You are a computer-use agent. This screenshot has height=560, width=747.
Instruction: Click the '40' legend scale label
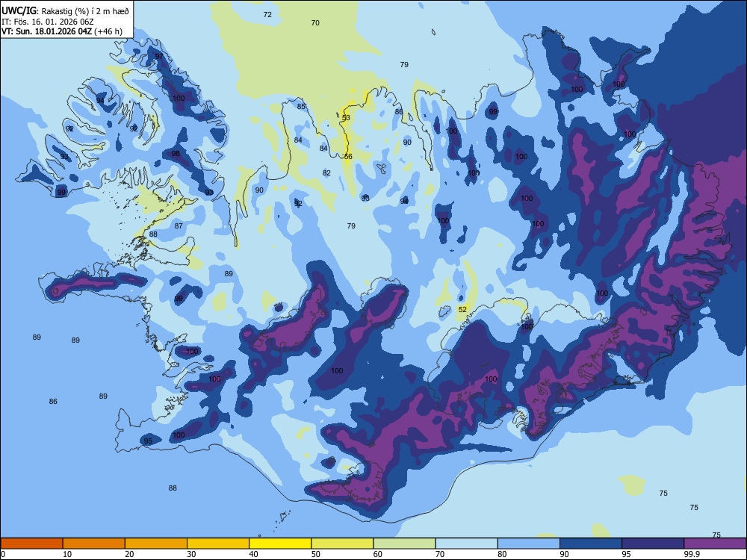(253, 554)
